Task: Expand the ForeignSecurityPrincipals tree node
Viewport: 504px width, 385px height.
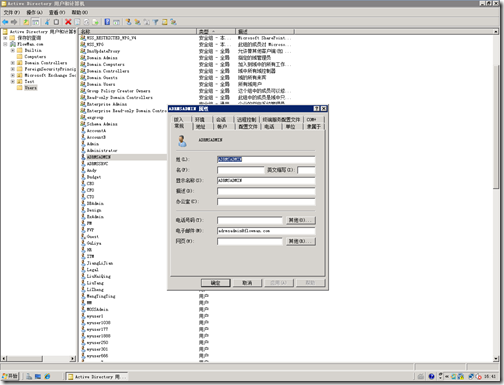Action: coord(13,69)
